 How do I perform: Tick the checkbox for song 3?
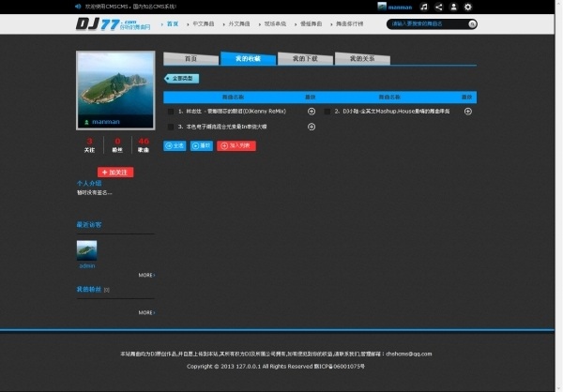point(170,127)
